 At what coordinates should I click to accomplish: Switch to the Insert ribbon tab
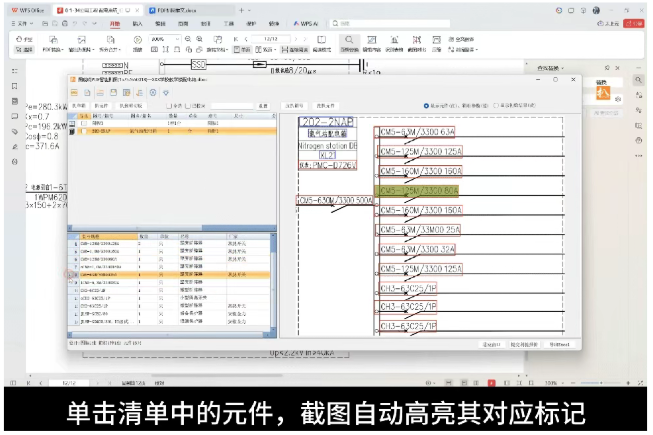tap(137, 24)
